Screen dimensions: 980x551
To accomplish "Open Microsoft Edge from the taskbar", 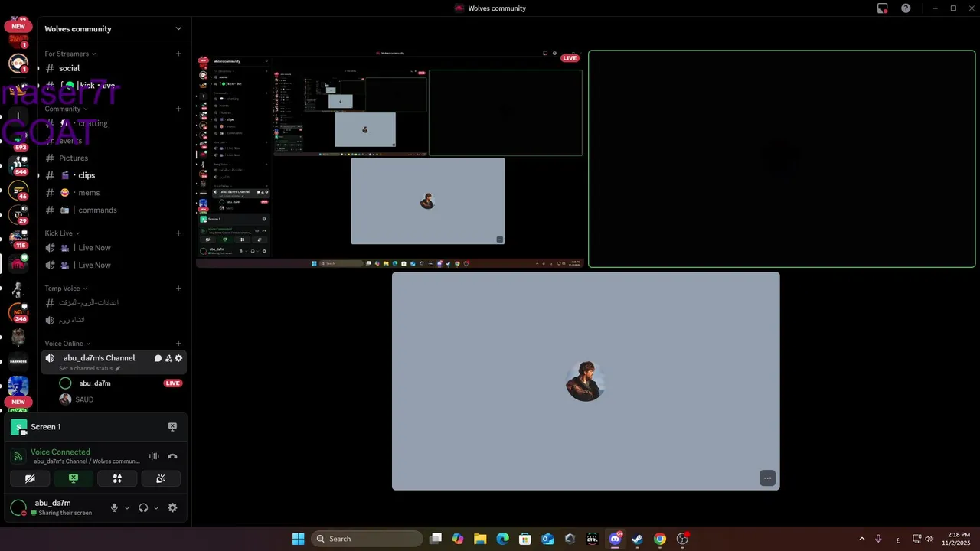I will click(502, 539).
